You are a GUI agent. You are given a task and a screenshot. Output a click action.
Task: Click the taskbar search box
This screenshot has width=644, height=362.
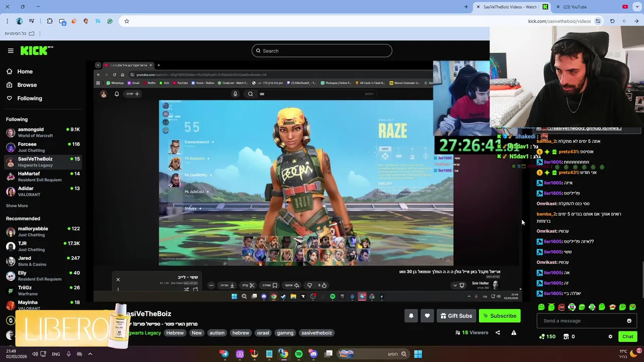[x=373, y=354]
